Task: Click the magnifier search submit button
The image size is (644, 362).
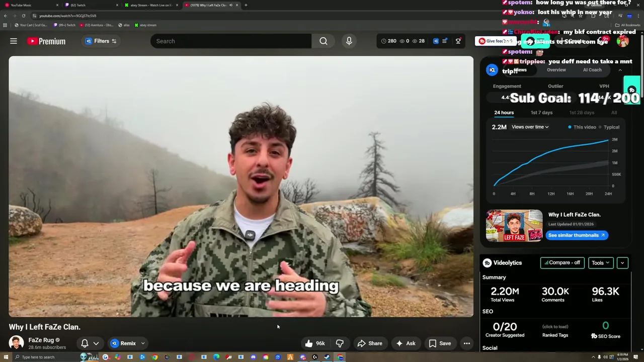Action: [324, 41]
